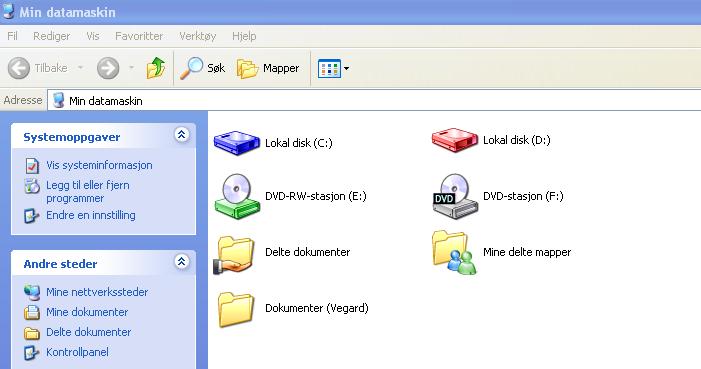Click the computer icon in address bar

click(59, 100)
